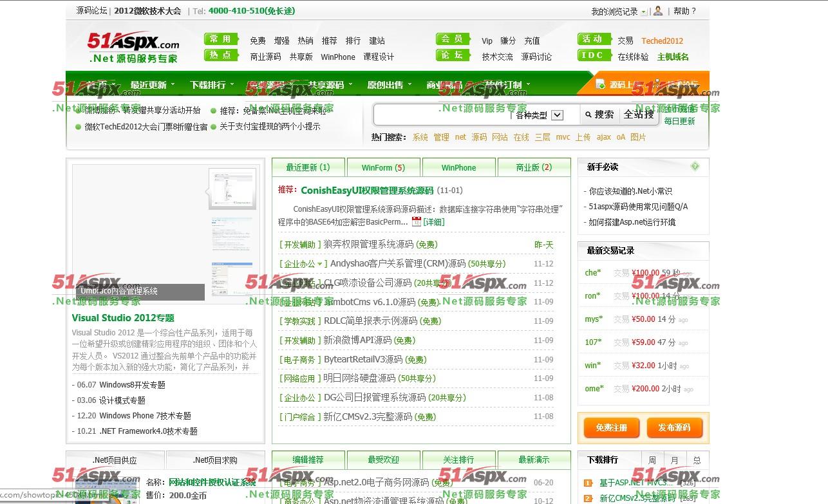This screenshot has width=828, height=504.
Task: Click hot search keyword mvc
Action: click(x=563, y=137)
